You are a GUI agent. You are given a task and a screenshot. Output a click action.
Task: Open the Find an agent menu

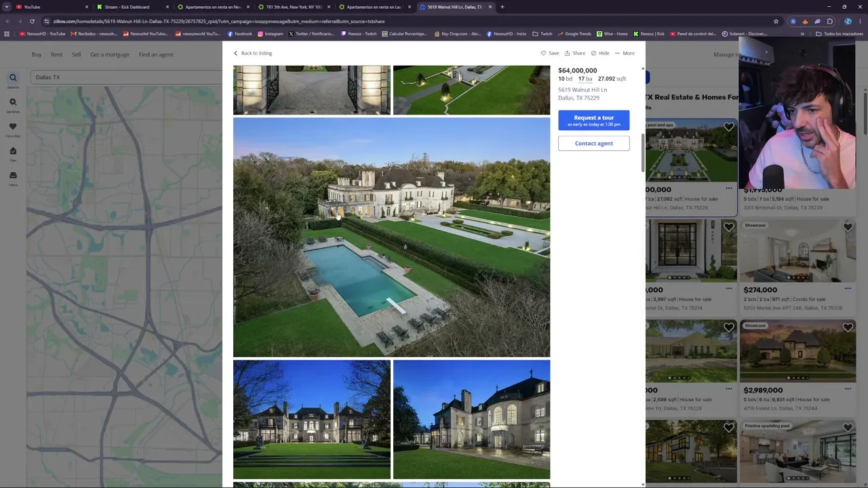point(156,54)
